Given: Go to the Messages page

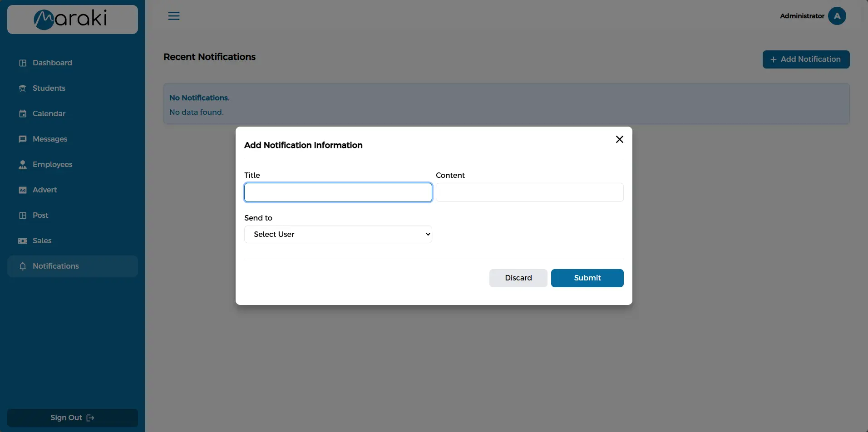Looking at the screenshot, I should pos(49,139).
